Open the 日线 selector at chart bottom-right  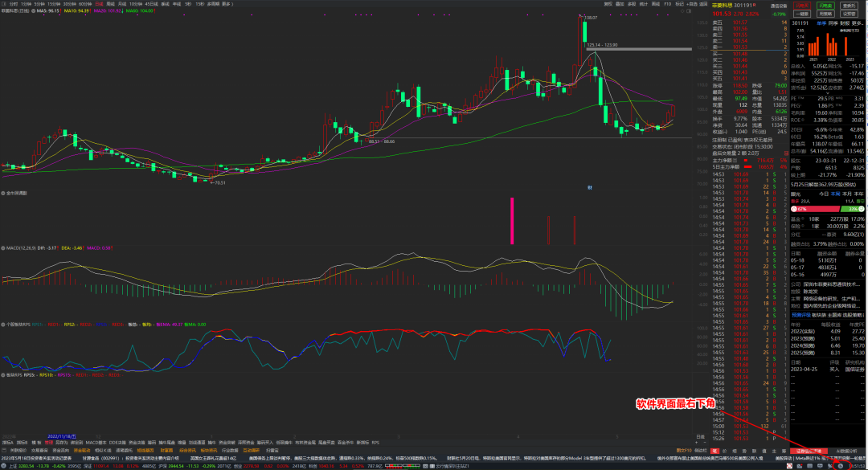[700, 437]
